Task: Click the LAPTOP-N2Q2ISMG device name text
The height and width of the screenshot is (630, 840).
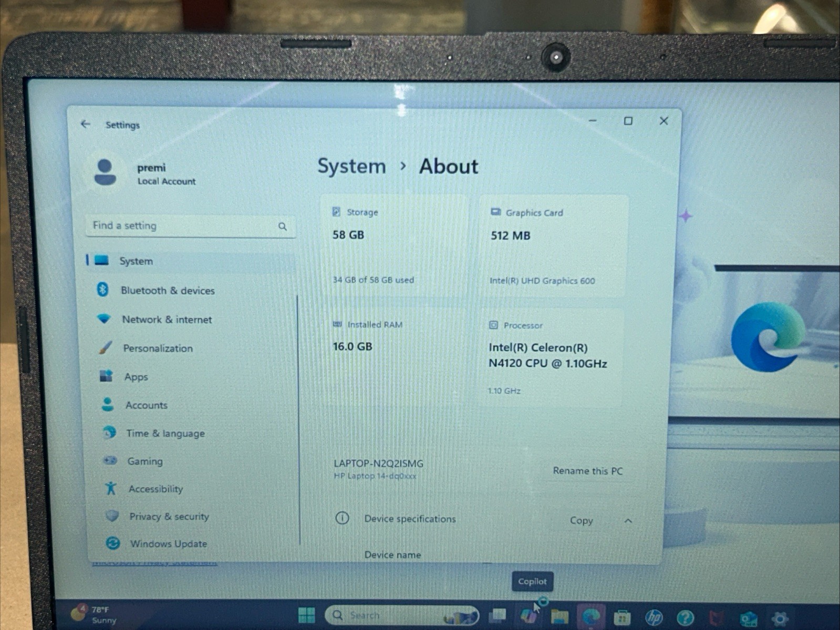Action: (378, 463)
